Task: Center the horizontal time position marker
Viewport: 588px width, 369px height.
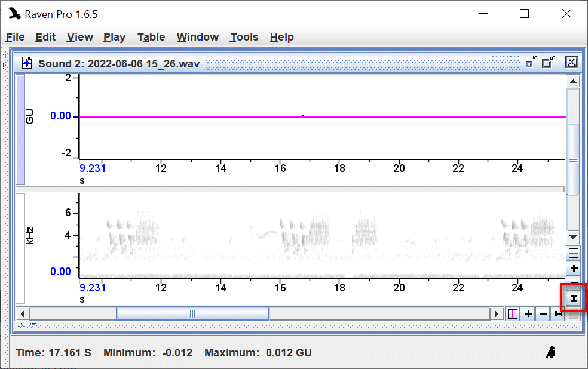Action: (x=513, y=313)
